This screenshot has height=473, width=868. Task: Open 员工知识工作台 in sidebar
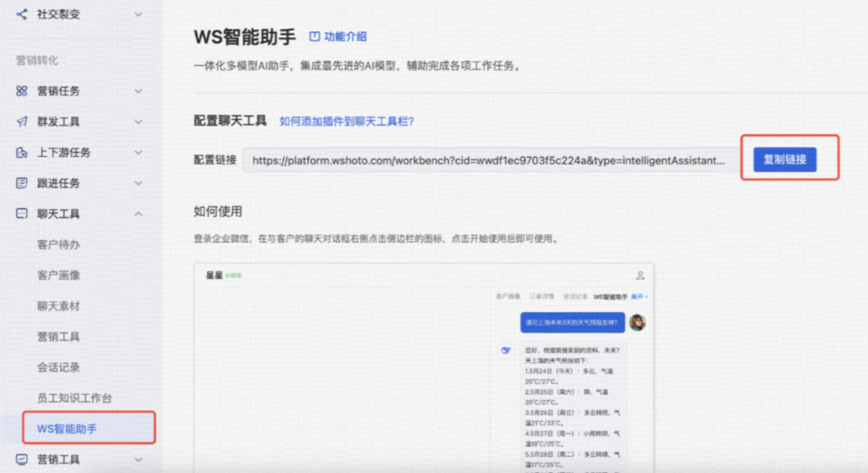click(74, 398)
